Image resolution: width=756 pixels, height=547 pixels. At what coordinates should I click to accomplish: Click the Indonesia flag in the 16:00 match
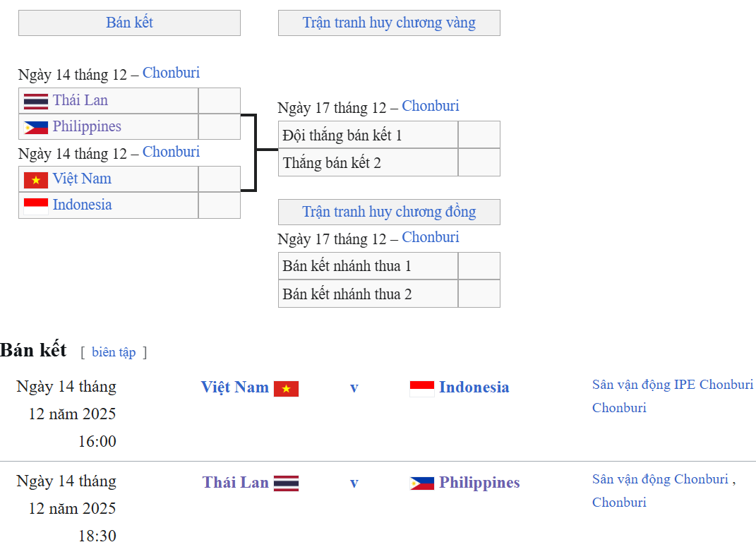[x=422, y=388]
